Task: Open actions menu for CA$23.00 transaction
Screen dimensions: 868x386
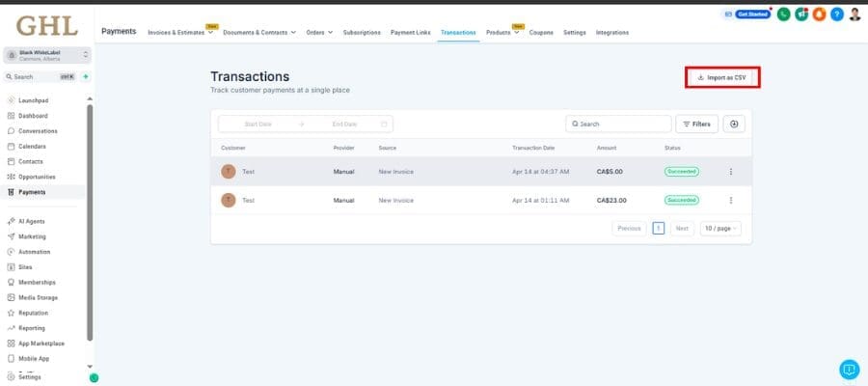Action: click(x=731, y=200)
